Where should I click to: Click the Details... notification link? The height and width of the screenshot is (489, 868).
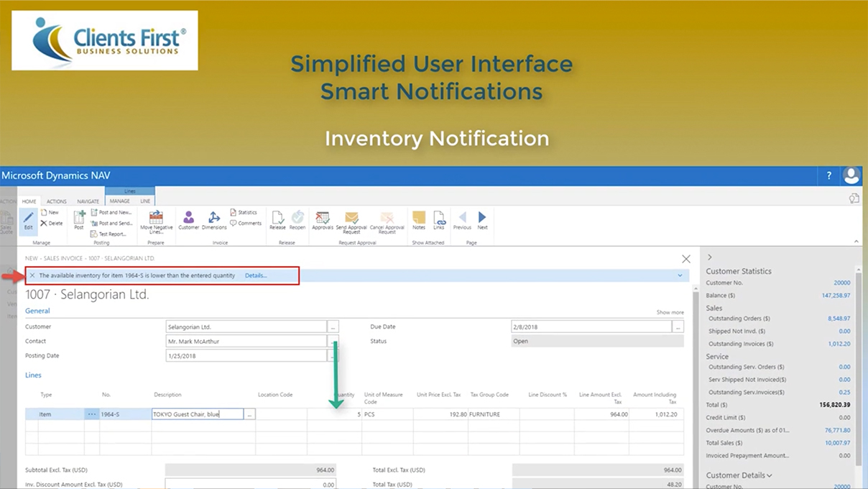pos(256,275)
